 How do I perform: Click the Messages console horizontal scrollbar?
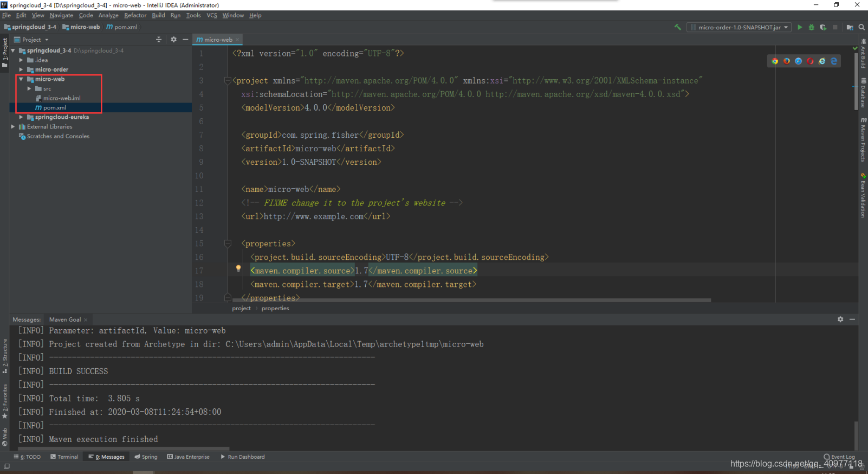124,449
